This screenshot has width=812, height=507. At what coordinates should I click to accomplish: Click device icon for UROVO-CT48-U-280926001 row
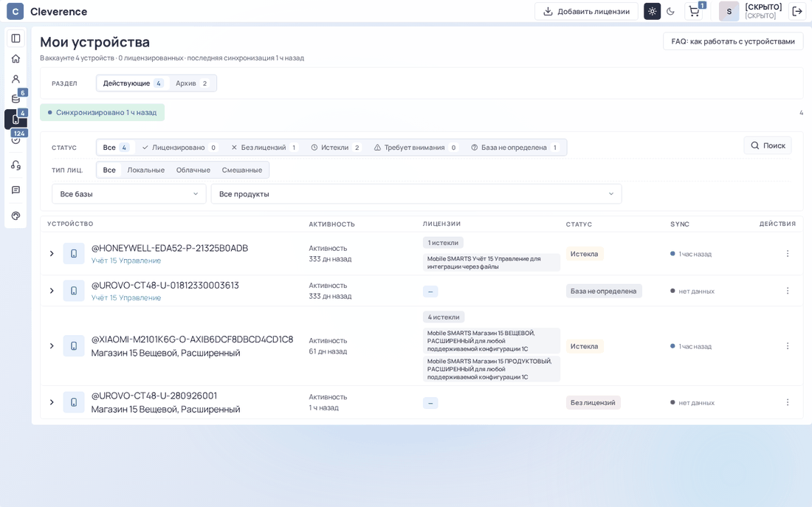pyautogui.click(x=74, y=402)
